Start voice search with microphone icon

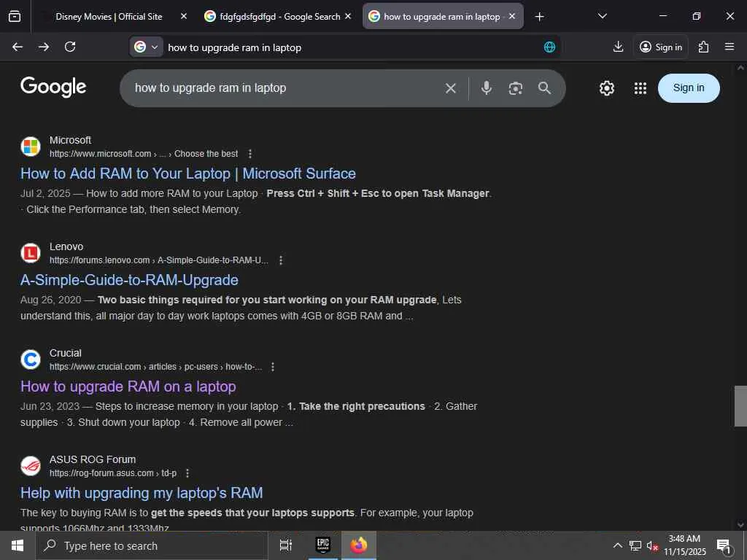pos(487,88)
